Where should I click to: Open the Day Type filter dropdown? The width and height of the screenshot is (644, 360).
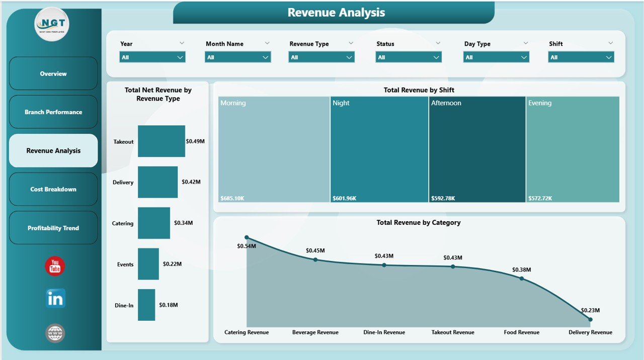[524, 57]
